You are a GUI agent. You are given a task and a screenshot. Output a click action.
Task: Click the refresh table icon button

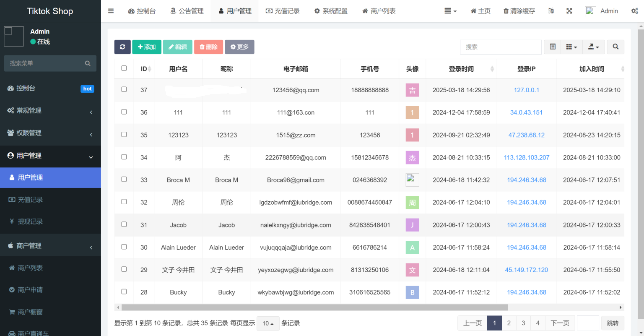click(122, 47)
